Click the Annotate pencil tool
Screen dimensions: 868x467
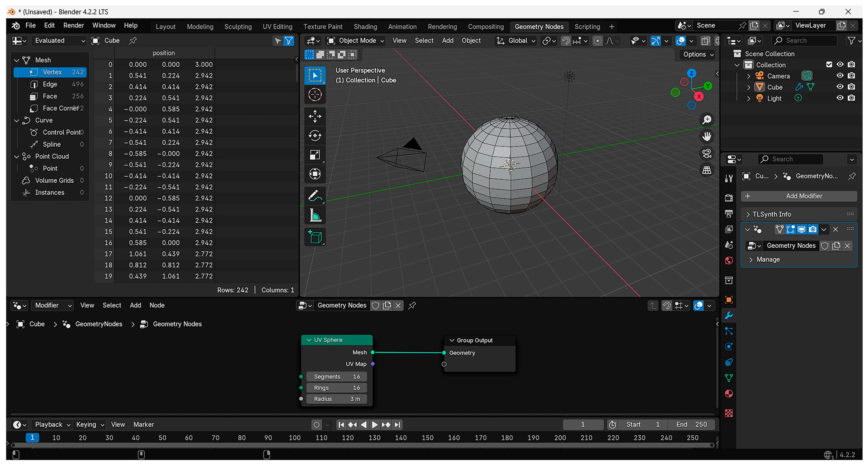[315, 196]
